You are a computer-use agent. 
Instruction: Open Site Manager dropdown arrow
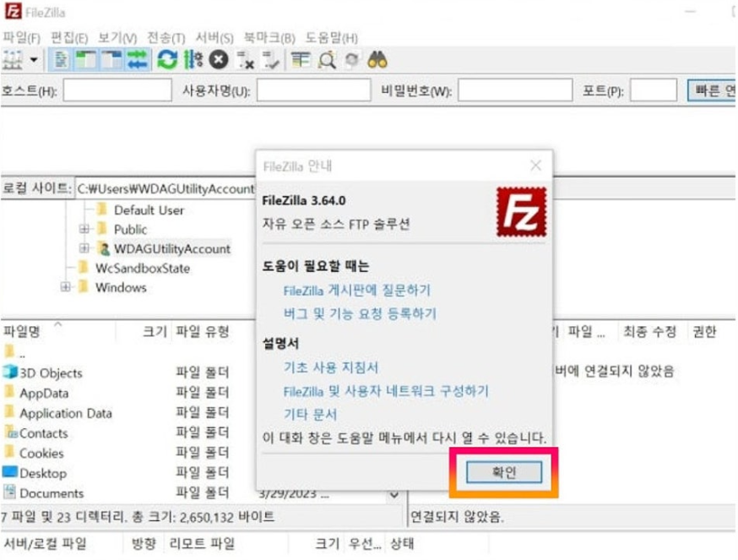[x=34, y=60]
